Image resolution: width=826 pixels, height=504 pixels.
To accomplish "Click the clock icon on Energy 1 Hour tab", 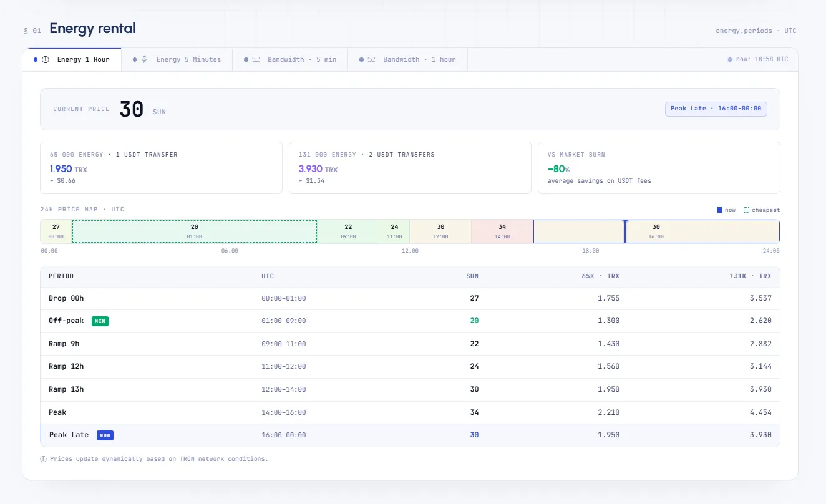I will tap(46, 60).
